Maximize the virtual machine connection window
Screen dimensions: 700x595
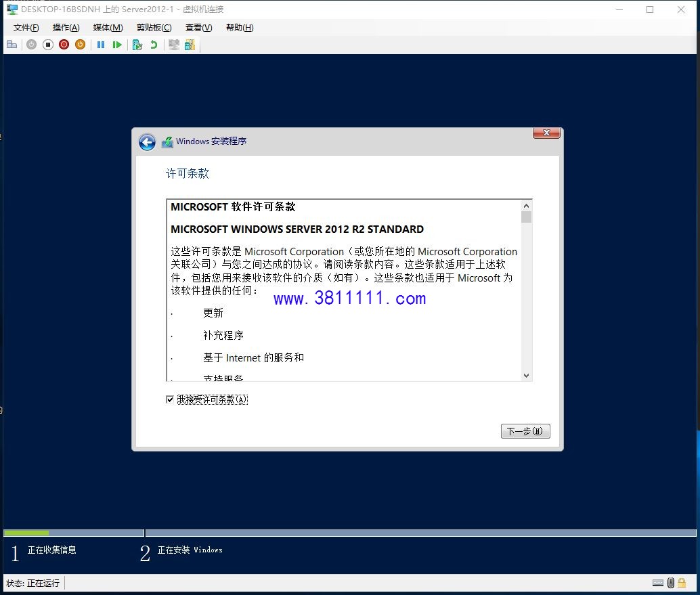click(x=650, y=9)
